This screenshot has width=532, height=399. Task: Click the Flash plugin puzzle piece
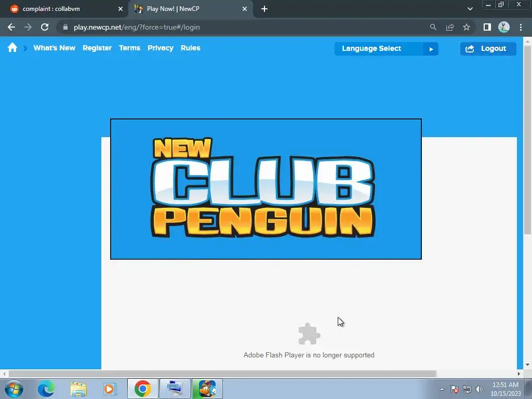point(309,334)
